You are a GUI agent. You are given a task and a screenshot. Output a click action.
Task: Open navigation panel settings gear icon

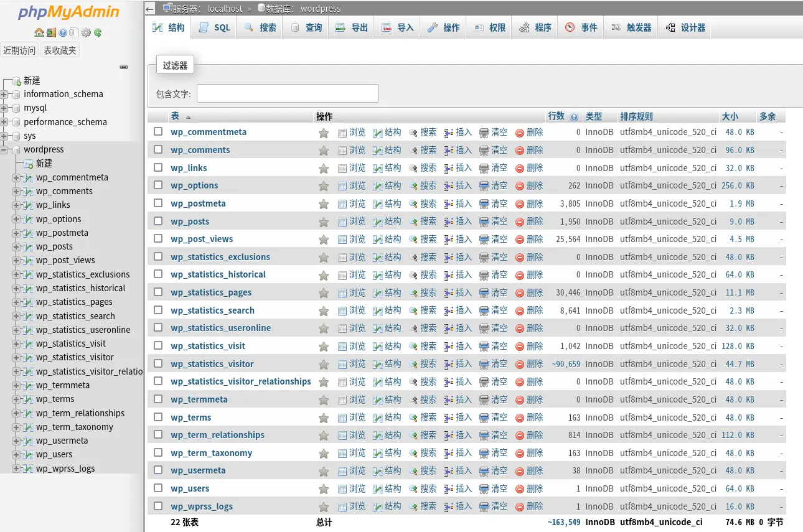point(86,32)
